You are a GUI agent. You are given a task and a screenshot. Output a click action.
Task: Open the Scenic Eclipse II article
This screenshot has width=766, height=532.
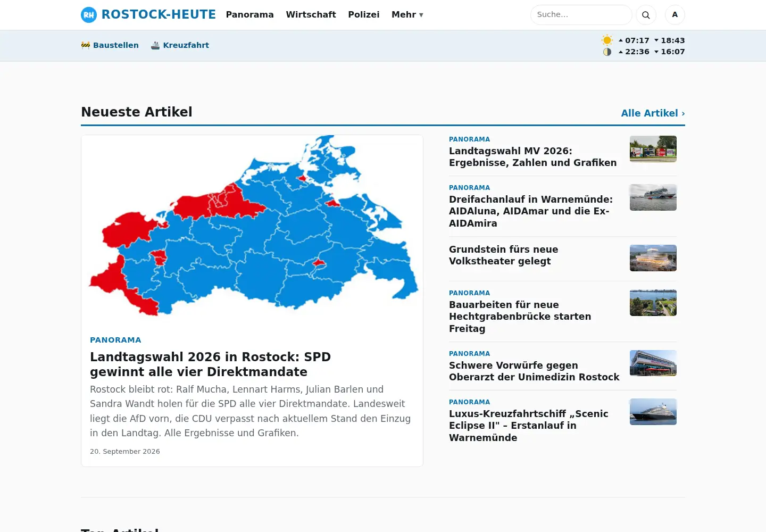point(528,426)
